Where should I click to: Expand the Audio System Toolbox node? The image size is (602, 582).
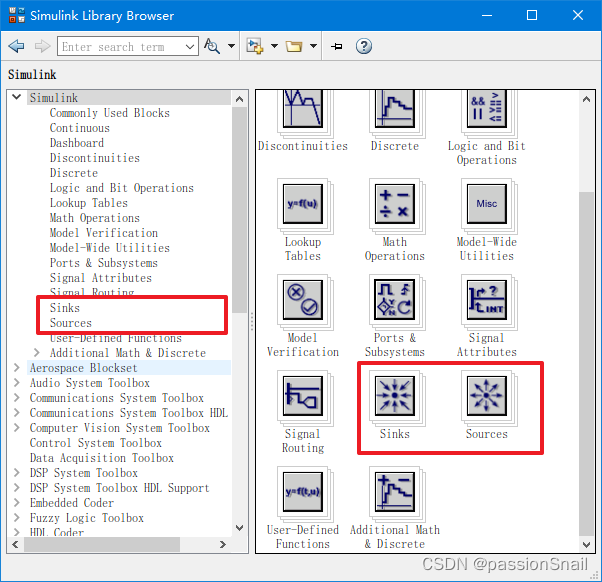17,382
